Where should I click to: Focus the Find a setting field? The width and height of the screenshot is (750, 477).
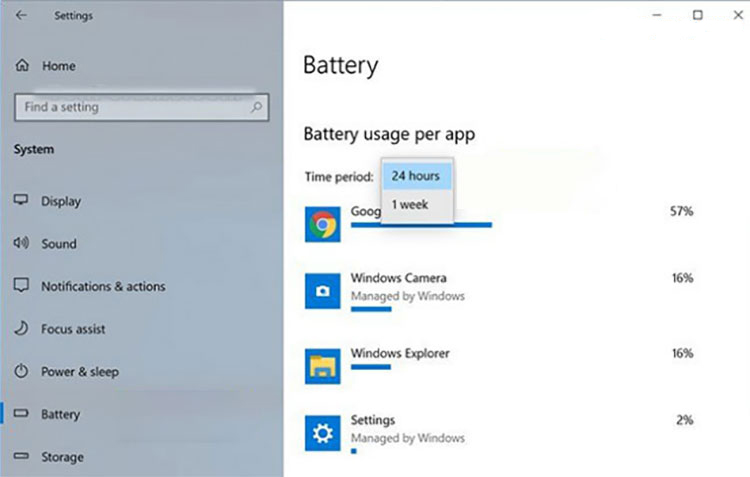142,107
